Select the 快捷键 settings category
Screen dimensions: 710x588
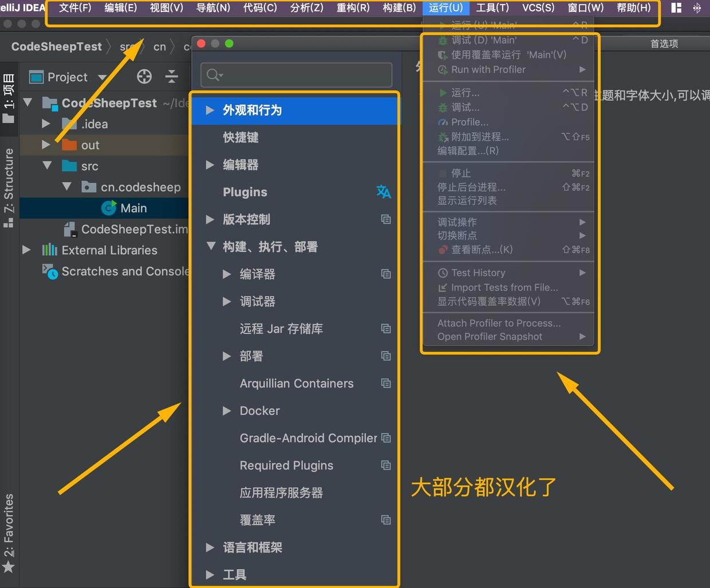tap(240, 137)
